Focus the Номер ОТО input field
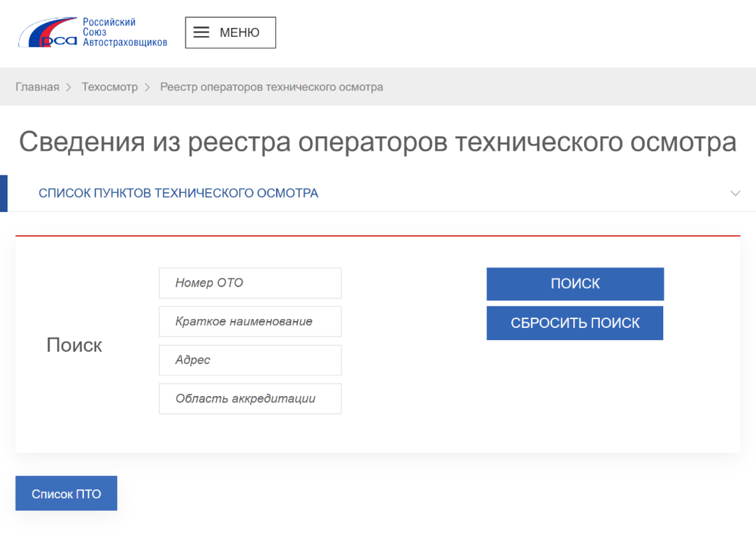Screen dimensions: 756x541 click(250, 283)
